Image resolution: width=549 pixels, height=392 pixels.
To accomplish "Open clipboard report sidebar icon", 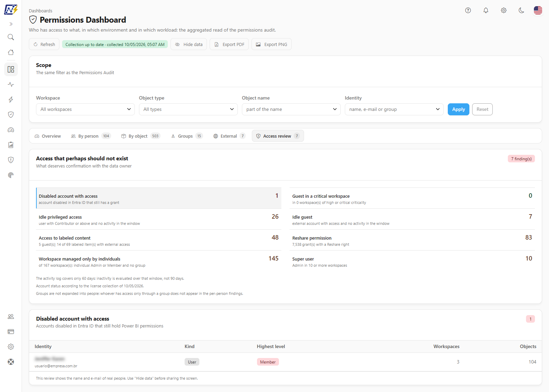I will point(11,145).
